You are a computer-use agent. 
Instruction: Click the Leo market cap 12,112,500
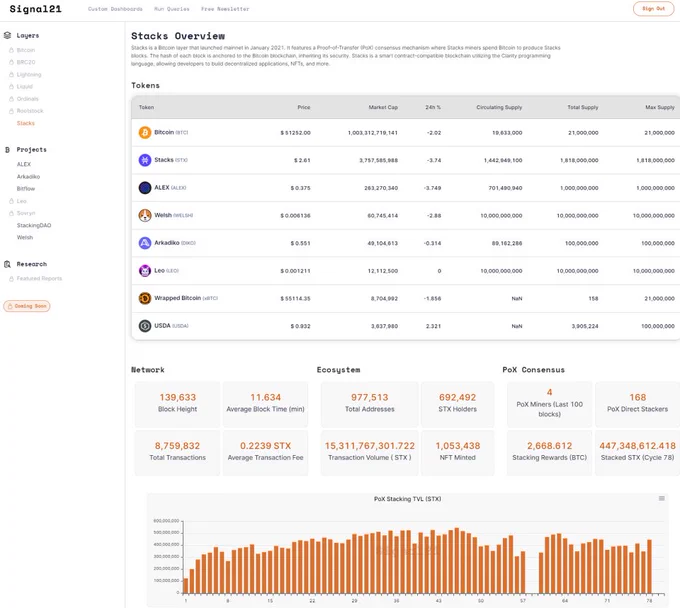(382, 271)
